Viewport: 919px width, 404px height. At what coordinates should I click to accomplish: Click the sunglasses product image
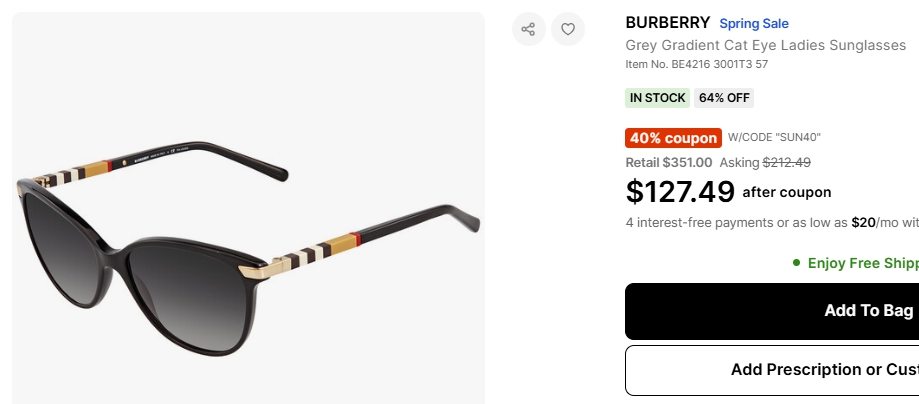[249, 208]
